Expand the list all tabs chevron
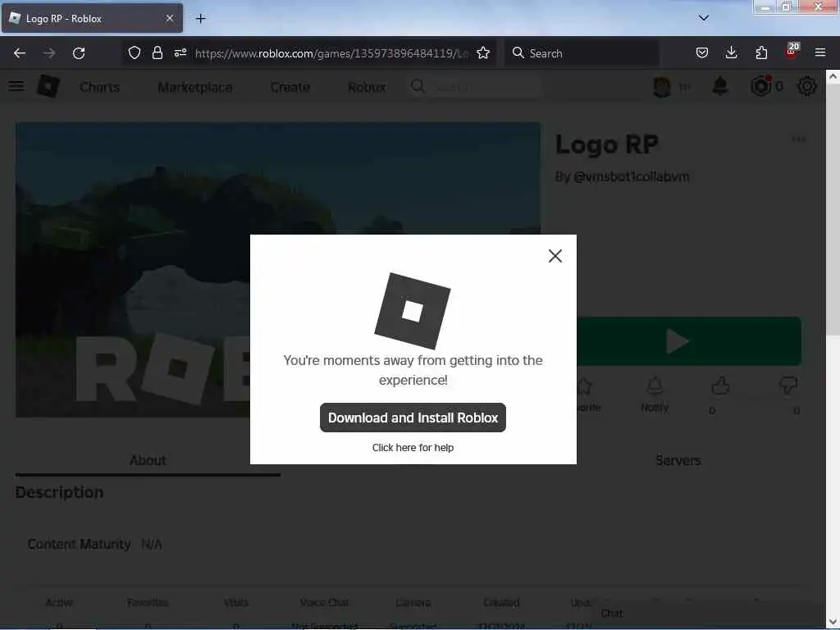This screenshot has width=840, height=630. pyautogui.click(x=703, y=18)
